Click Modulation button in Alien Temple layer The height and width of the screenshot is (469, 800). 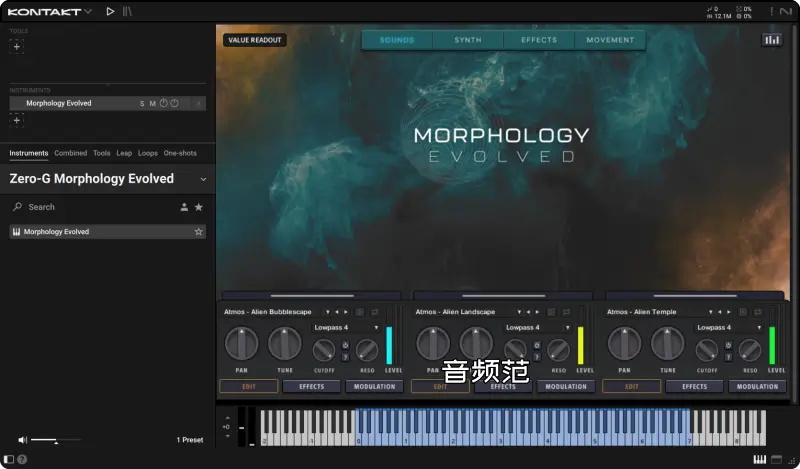(757, 386)
